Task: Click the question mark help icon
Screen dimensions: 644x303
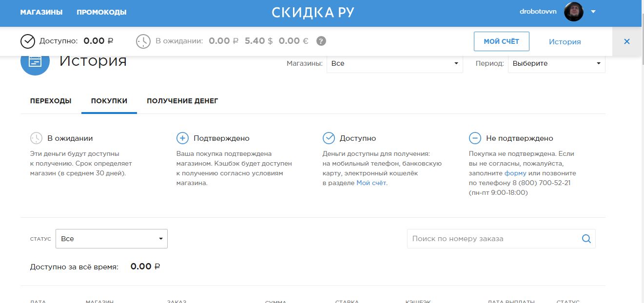Action: tap(321, 41)
